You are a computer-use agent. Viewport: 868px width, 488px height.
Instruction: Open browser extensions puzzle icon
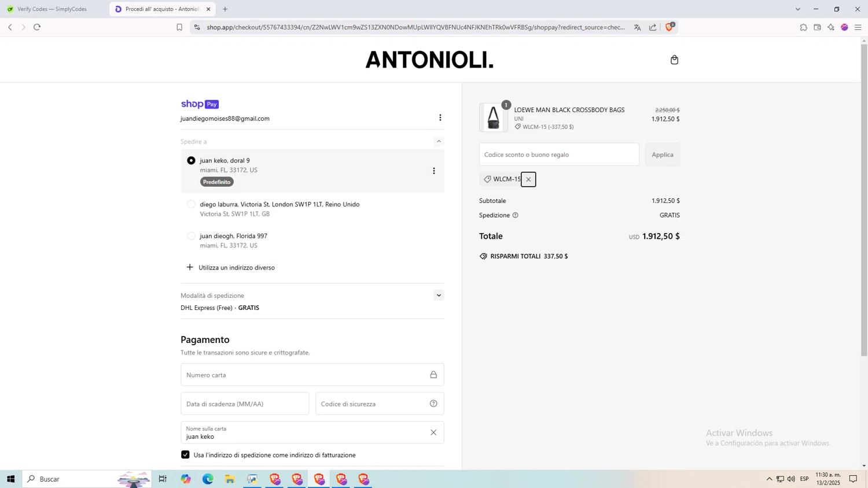pyautogui.click(x=803, y=27)
